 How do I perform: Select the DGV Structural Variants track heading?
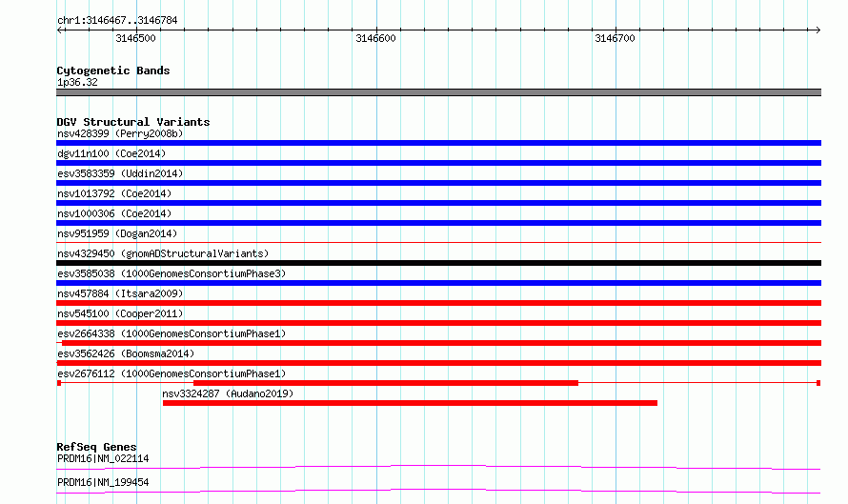click(133, 122)
